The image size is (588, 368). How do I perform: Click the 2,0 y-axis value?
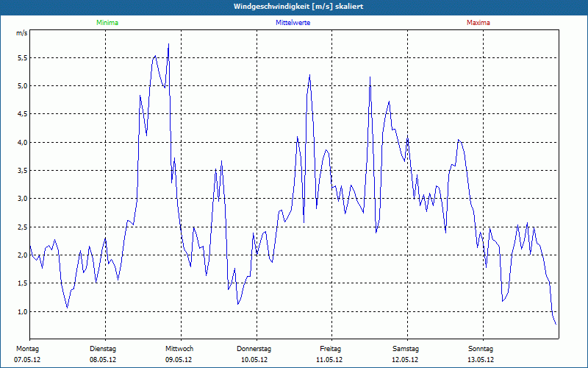coord(21,255)
